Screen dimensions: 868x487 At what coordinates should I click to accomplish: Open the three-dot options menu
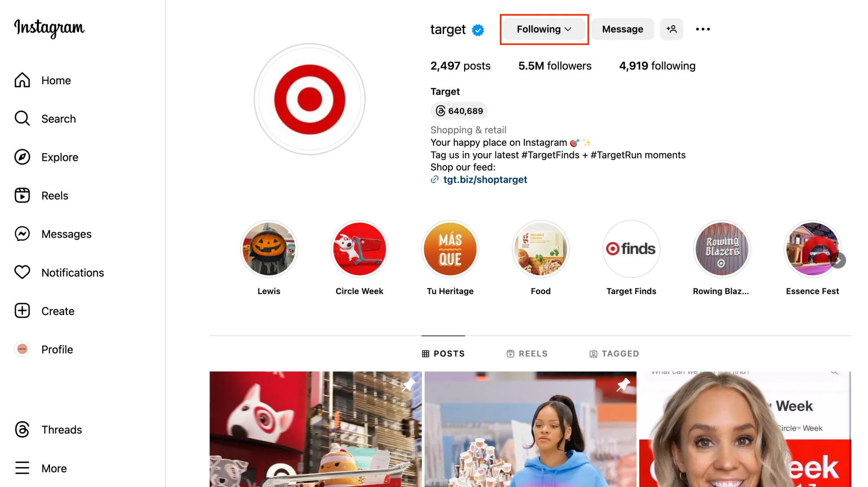[x=703, y=29]
